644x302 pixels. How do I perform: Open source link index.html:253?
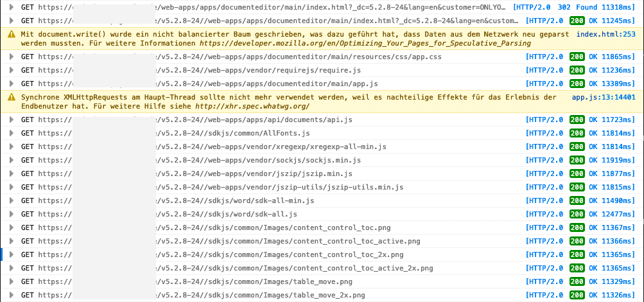pos(606,34)
